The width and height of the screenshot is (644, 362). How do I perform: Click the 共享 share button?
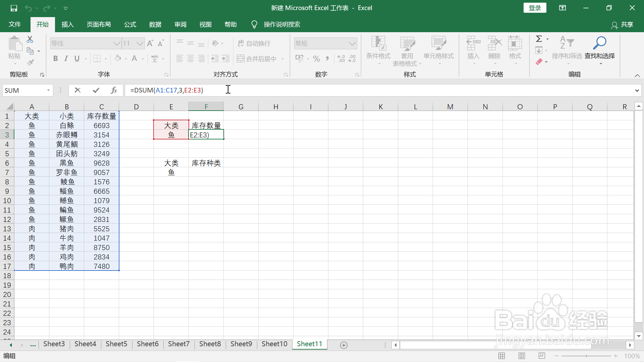(x=623, y=24)
